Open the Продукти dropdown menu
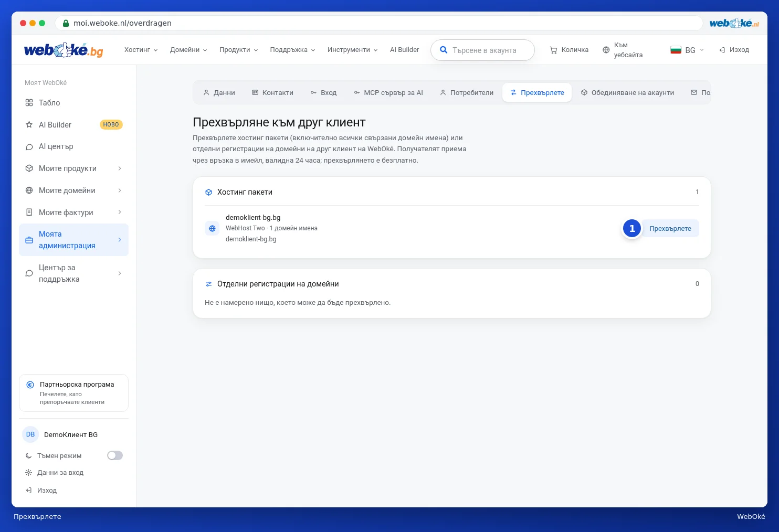 (x=238, y=50)
